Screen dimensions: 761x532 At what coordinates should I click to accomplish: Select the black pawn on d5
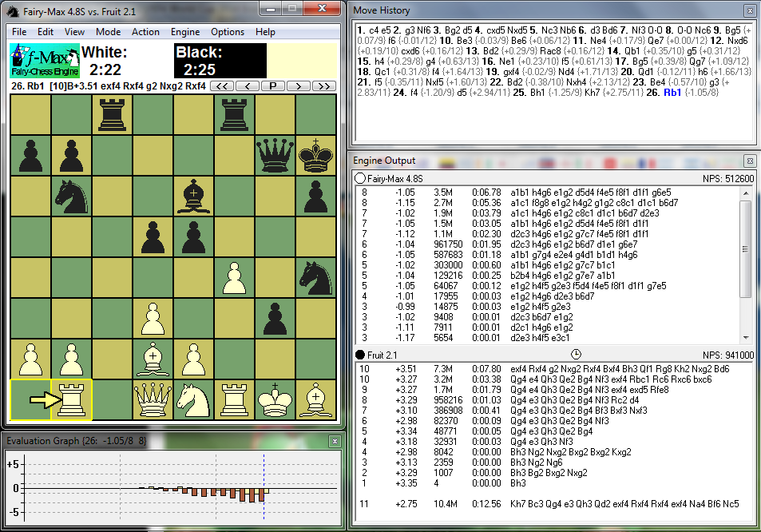pyautogui.click(x=153, y=236)
